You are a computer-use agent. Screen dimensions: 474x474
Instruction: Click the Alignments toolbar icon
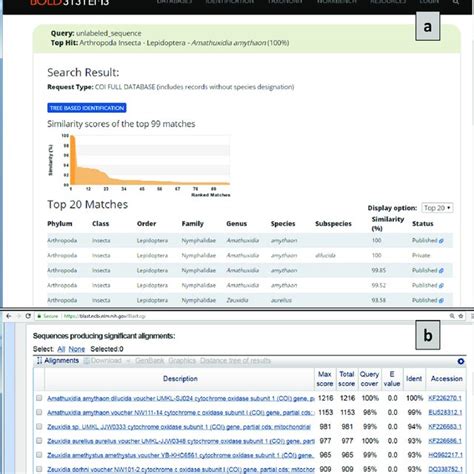(39, 361)
